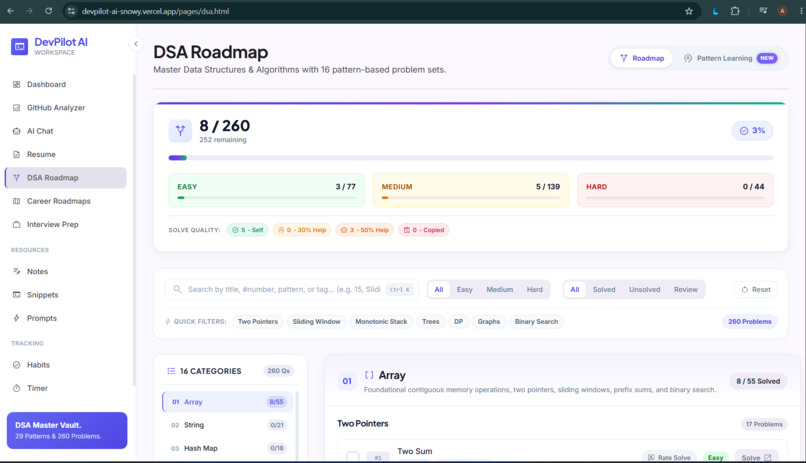806x463 pixels.
Task: Select the Review status filter
Action: pyautogui.click(x=686, y=289)
